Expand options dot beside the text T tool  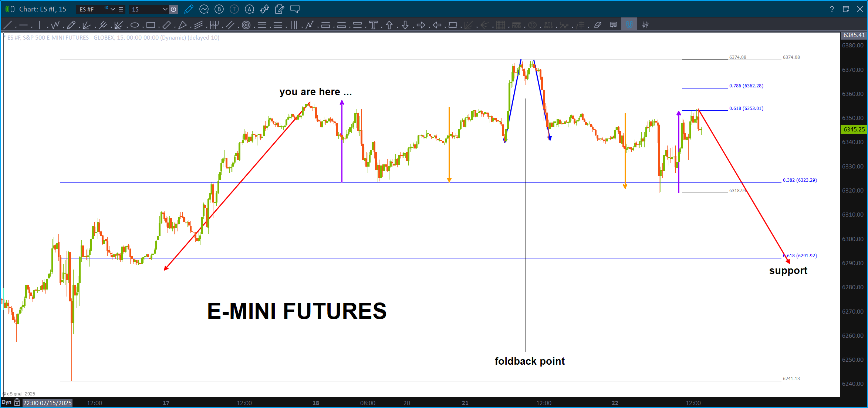click(382, 27)
